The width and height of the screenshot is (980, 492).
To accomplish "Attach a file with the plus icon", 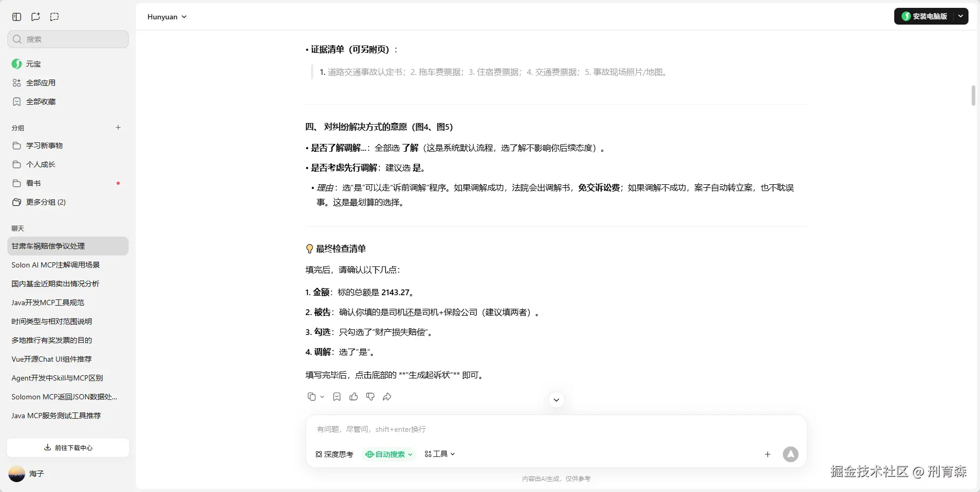I will pyautogui.click(x=767, y=454).
